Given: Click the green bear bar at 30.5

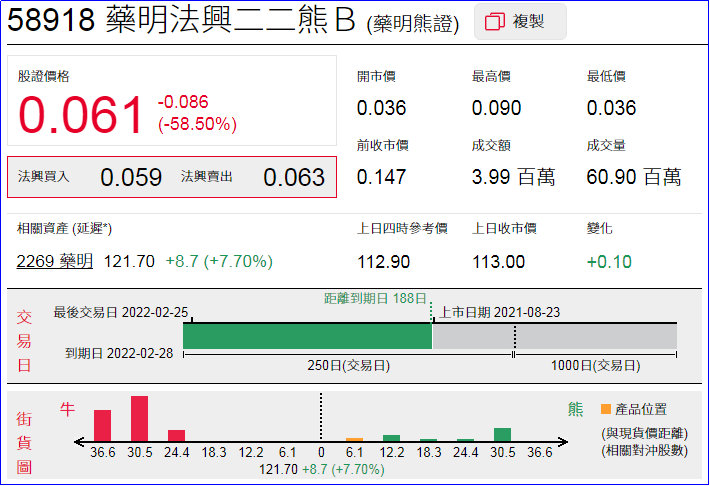Looking at the screenshot, I should [x=502, y=435].
